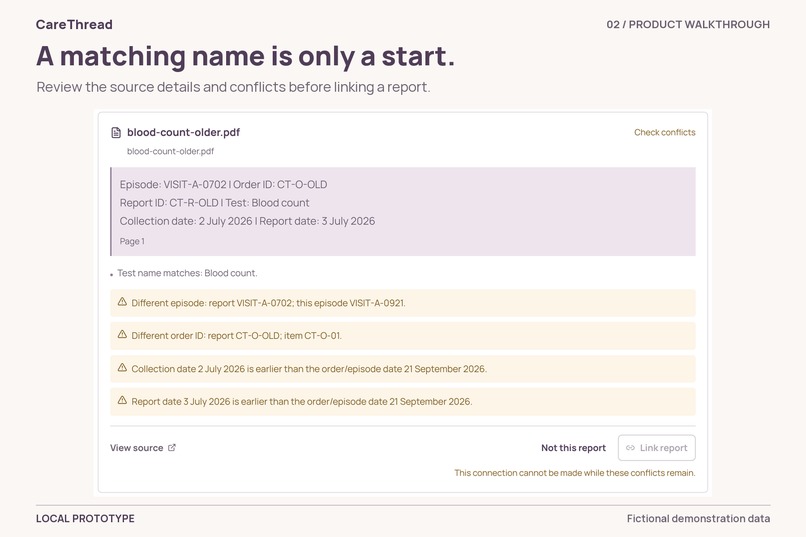Click the Review the source details subtitle

pyautogui.click(x=233, y=87)
